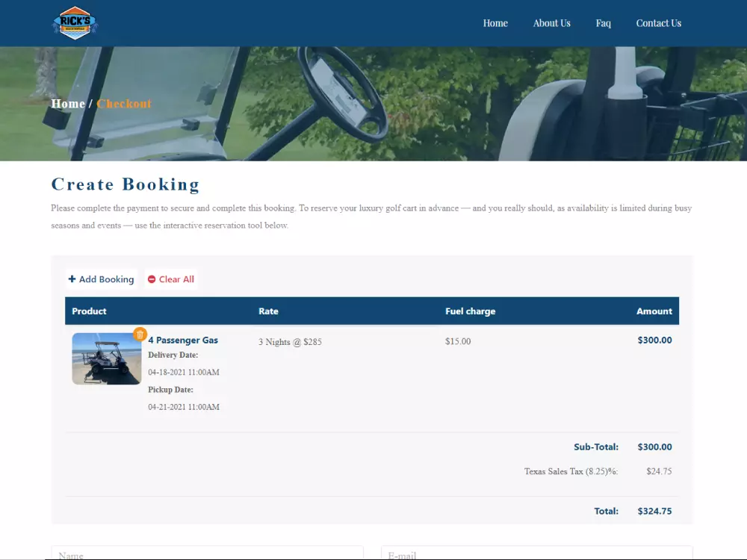Click the red minus icon beside Clear All
Viewport: 747px width, 560px height.
coord(152,279)
